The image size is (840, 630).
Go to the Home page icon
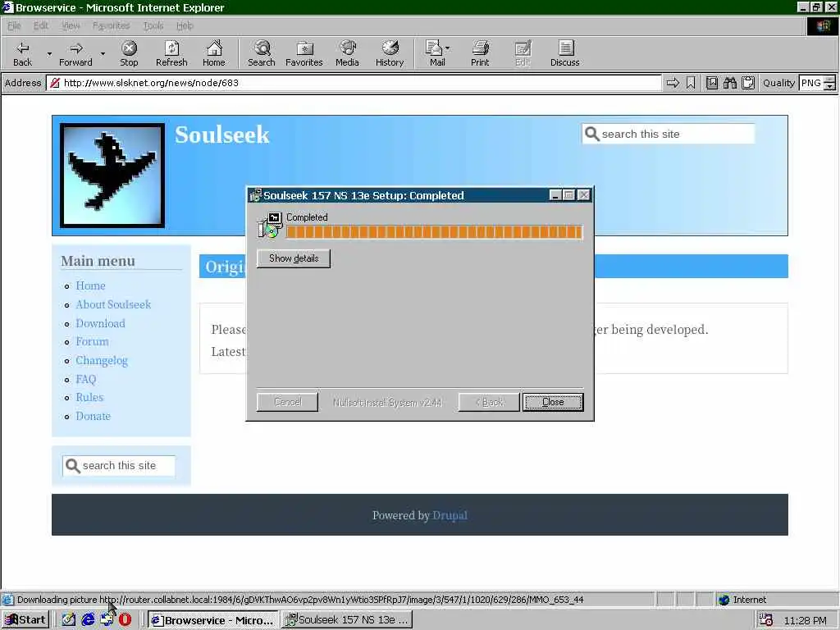pyautogui.click(x=214, y=53)
